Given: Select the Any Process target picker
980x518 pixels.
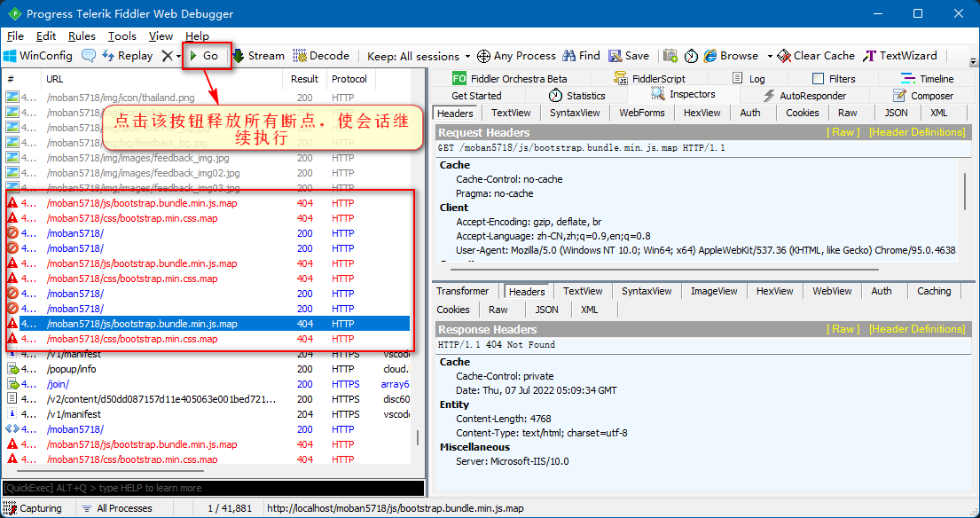Looking at the screenshot, I should [516, 56].
